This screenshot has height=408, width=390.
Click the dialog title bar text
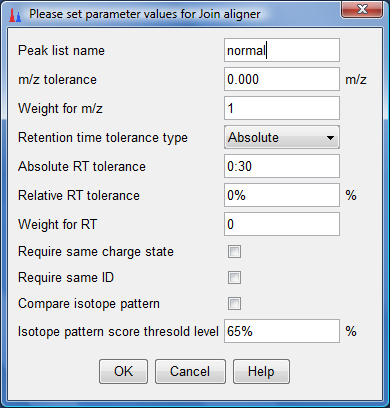pos(145,14)
